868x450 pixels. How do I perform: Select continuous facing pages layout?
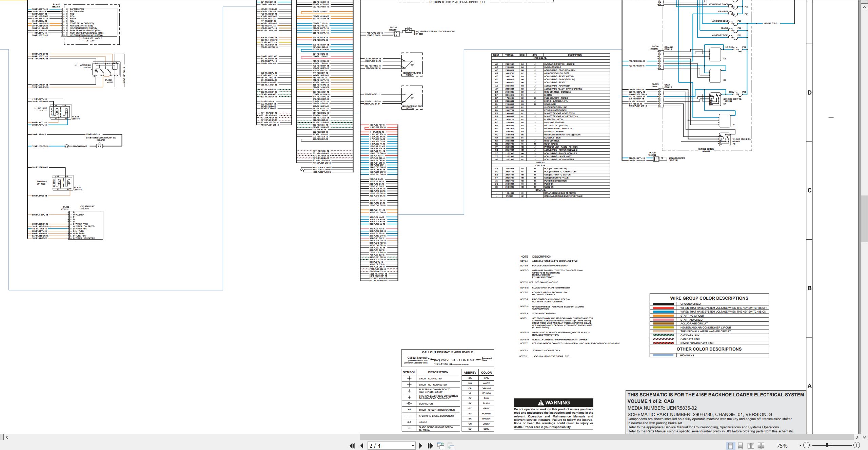(761, 446)
